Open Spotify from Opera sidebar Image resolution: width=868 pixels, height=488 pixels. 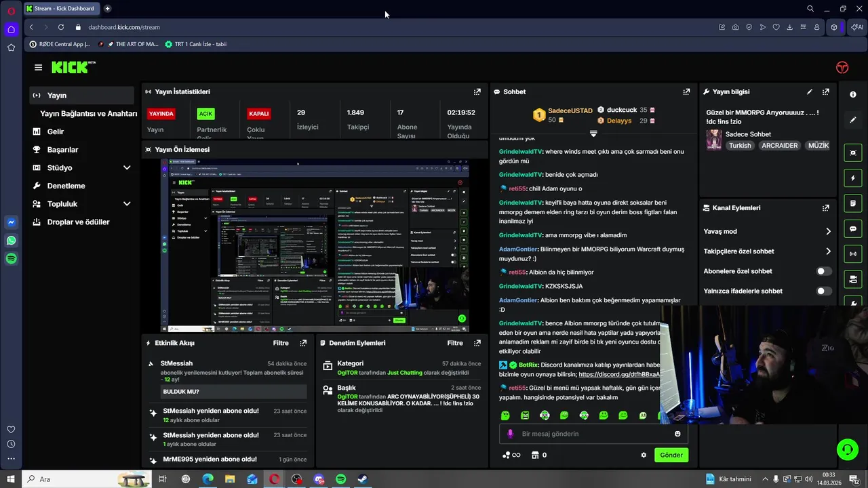click(x=11, y=258)
